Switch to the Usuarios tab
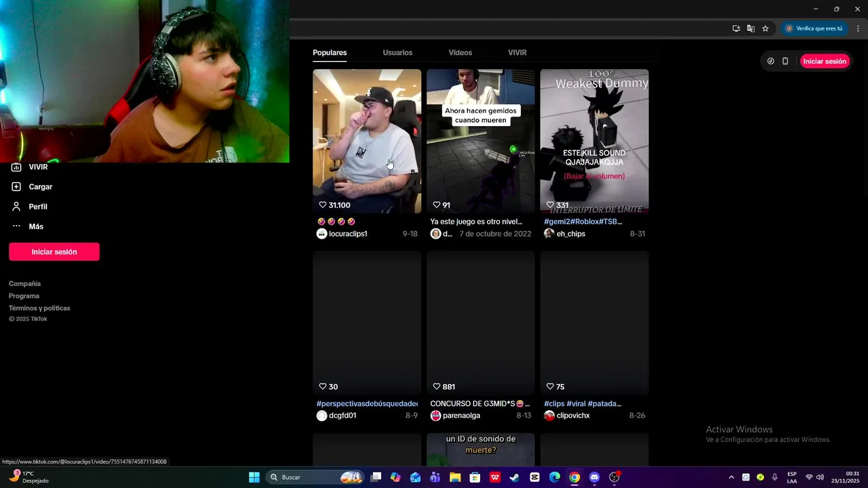Screen dimensions: 868x488 [397, 53]
